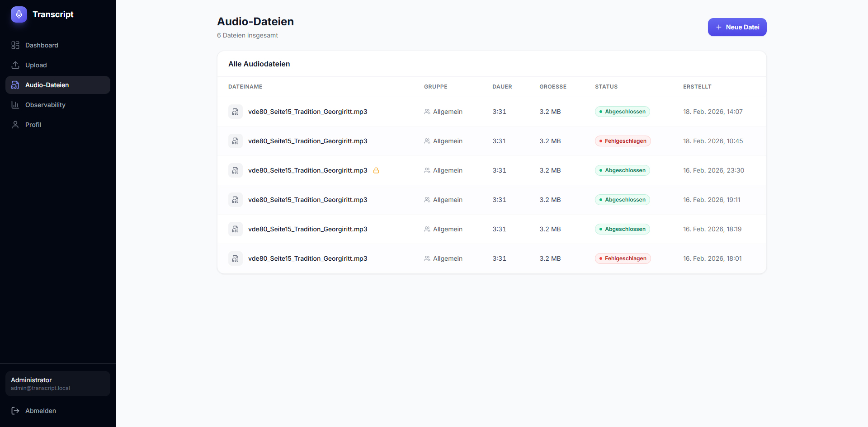Click the orange lock icon beside the filename
The image size is (868, 427).
tap(376, 170)
